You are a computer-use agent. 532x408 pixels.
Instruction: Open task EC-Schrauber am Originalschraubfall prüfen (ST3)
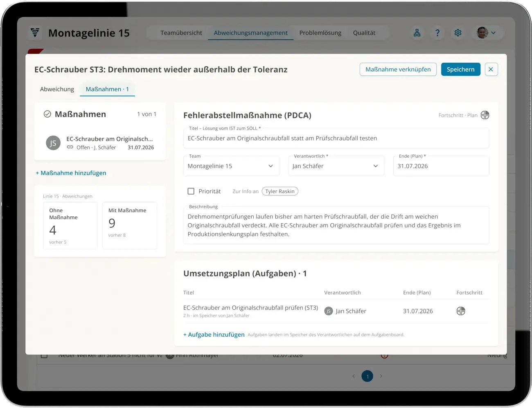250,308
